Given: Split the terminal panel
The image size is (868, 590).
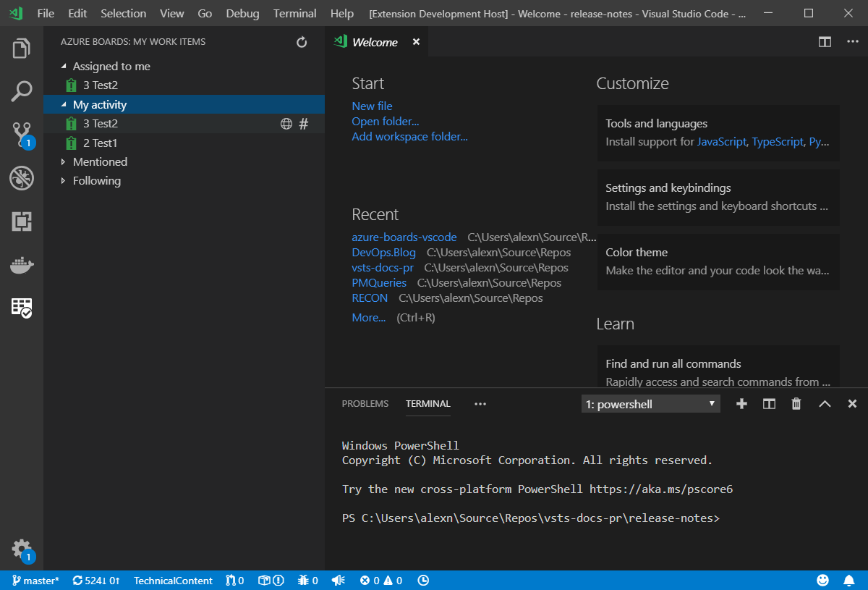Looking at the screenshot, I should tap(769, 404).
